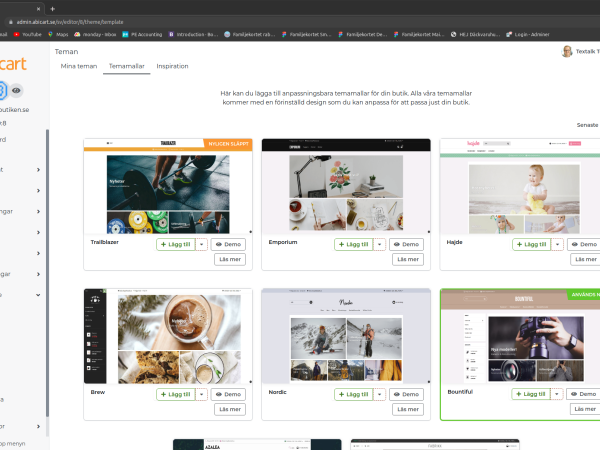The width and height of the screenshot is (600, 450).
Task: Expand Hajde Lägg till dropdown arrow
Action: (558, 245)
